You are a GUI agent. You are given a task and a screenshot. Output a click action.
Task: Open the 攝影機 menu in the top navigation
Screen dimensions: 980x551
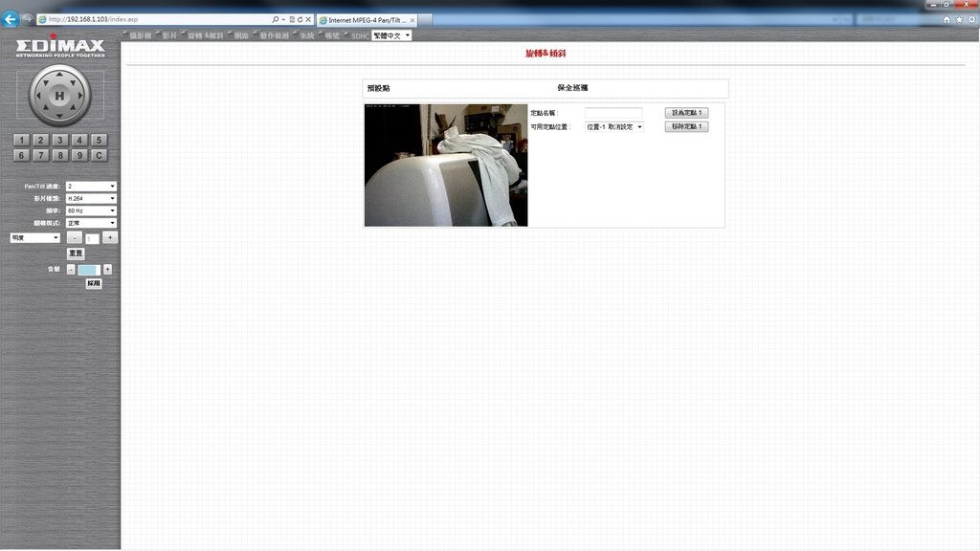coord(140,35)
